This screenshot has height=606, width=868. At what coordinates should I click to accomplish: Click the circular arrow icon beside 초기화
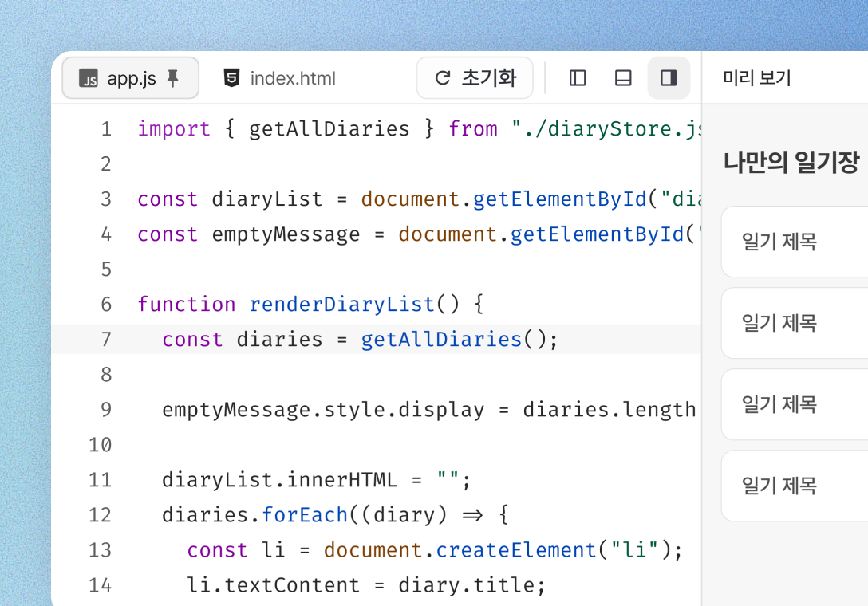(442, 78)
